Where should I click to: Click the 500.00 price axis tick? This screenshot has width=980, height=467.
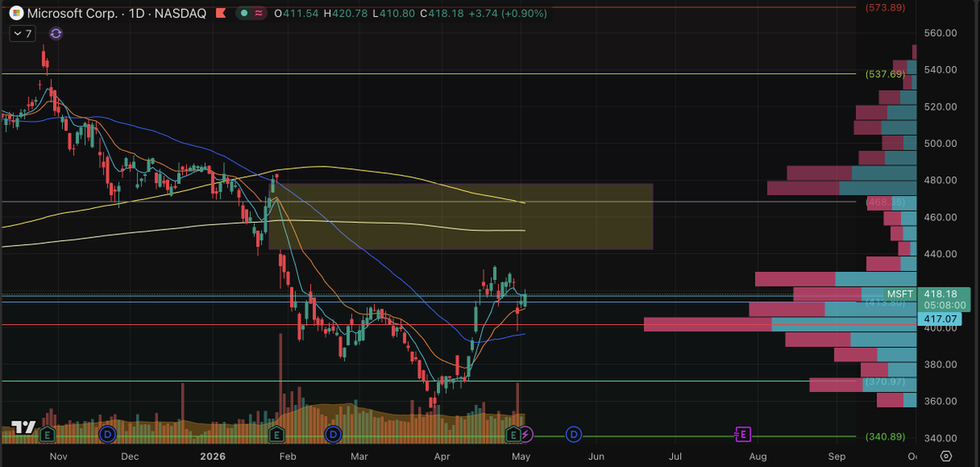[x=940, y=144]
